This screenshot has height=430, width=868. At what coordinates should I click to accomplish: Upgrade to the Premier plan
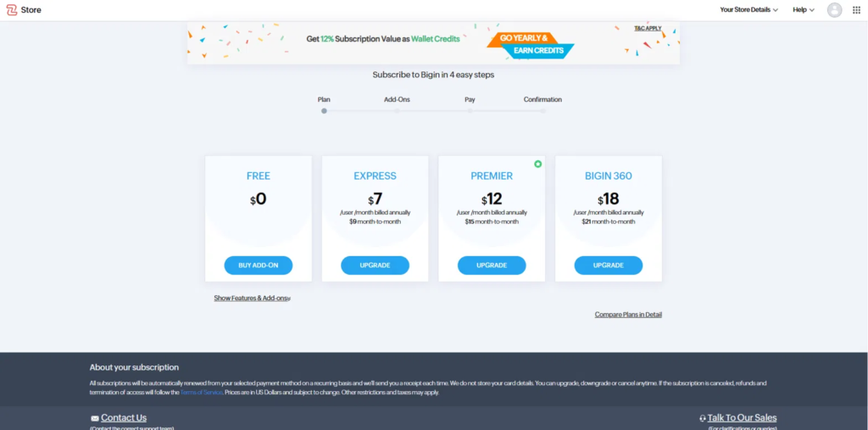492,265
